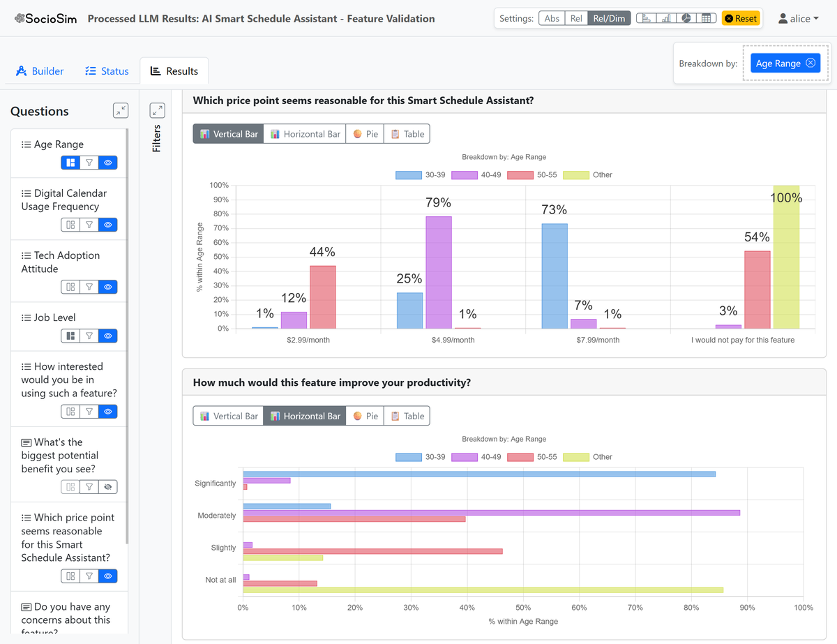This screenshot has height=644, width=837.
Task: Click the Reset button
Action: [x=741, y=18]
